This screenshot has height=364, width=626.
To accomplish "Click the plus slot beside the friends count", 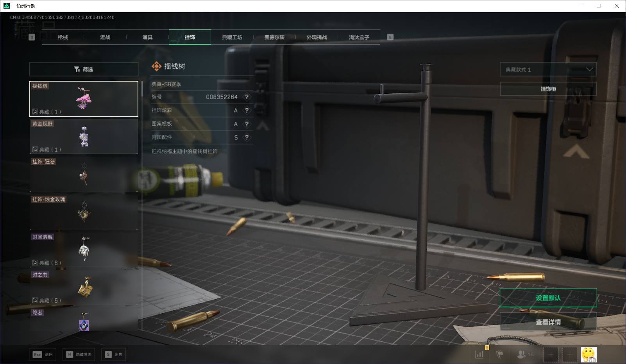I will [x=551, y=355].
